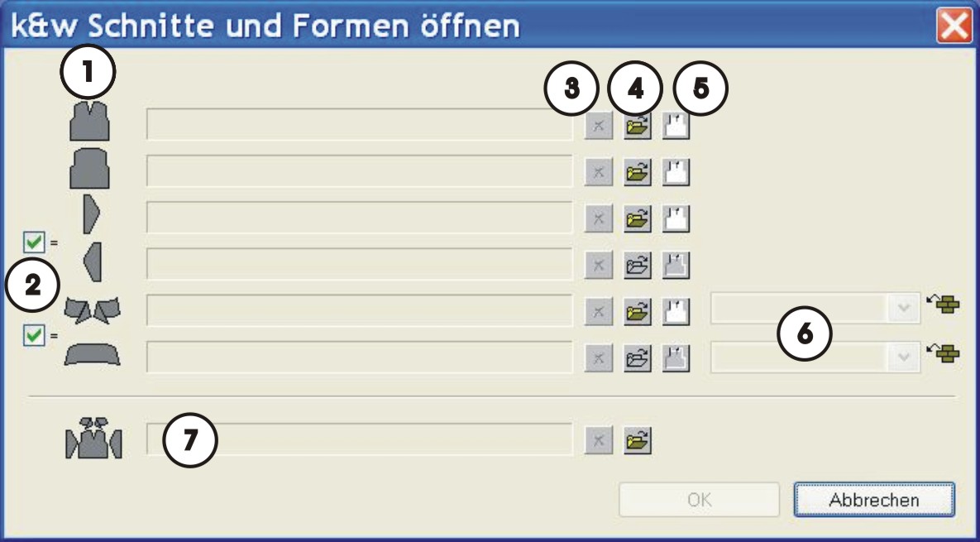Click the open-folder icon in the back piece row
The height and width of the screenshot is (542, 980).
[637, 172]
